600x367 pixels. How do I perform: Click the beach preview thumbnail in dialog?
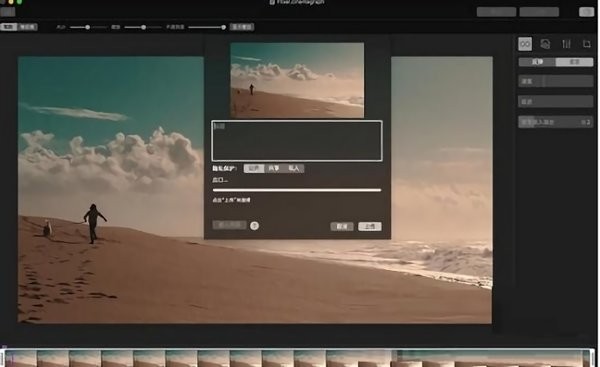tap(297, 80)
